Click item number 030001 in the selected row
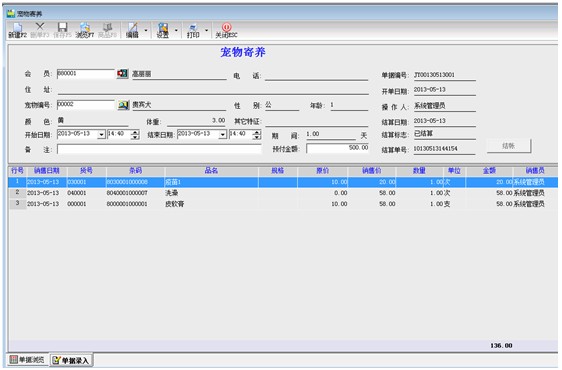562x370 pixels. point(77,182)
